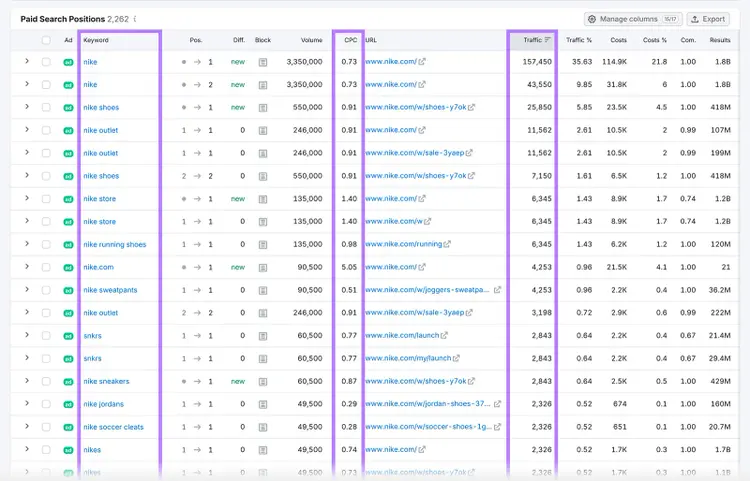Click the gear icon in Manage columns

592,19
